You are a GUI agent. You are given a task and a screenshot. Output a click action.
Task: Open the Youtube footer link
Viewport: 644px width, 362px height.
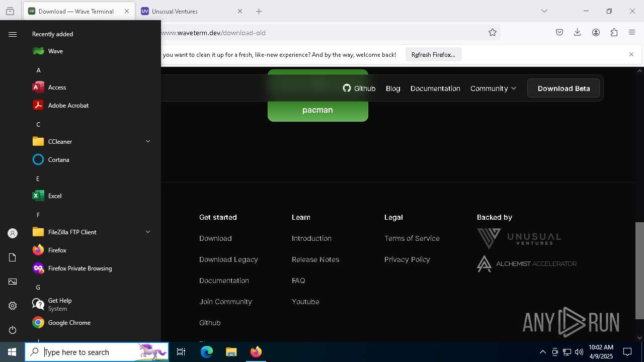point(305,302)
